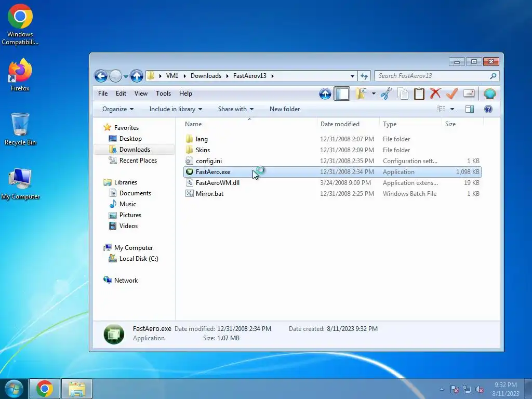
Task: Click the search magnifier icon
Action: point(493,76)
